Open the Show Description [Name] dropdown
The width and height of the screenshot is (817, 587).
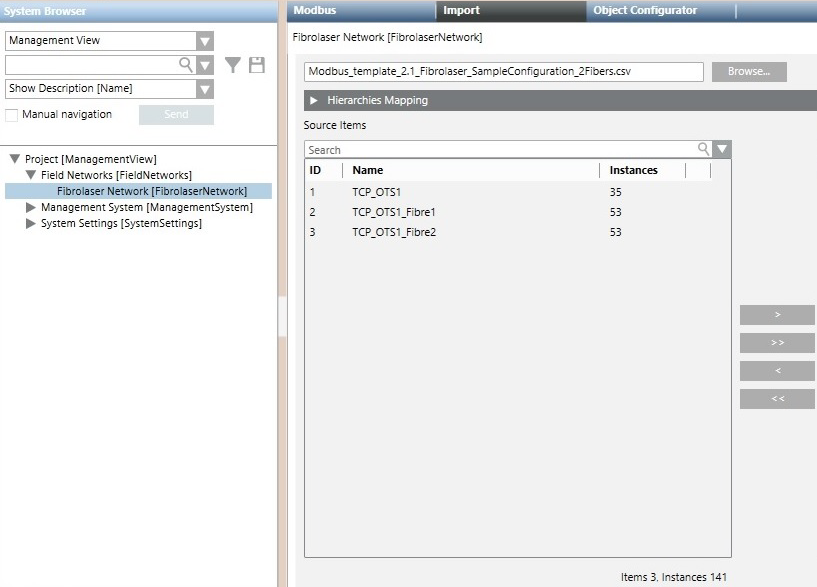coord(205,89)
